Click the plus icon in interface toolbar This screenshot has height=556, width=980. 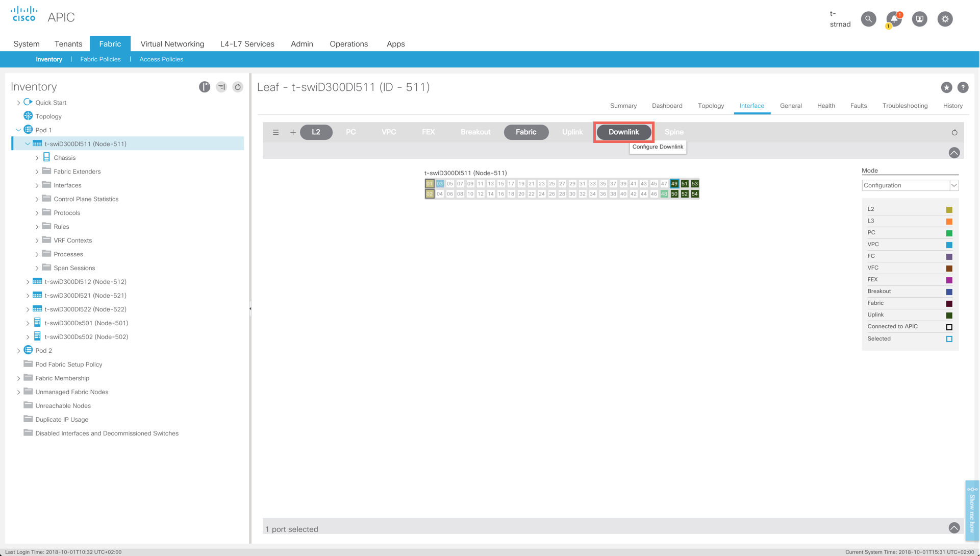point(293,132)
